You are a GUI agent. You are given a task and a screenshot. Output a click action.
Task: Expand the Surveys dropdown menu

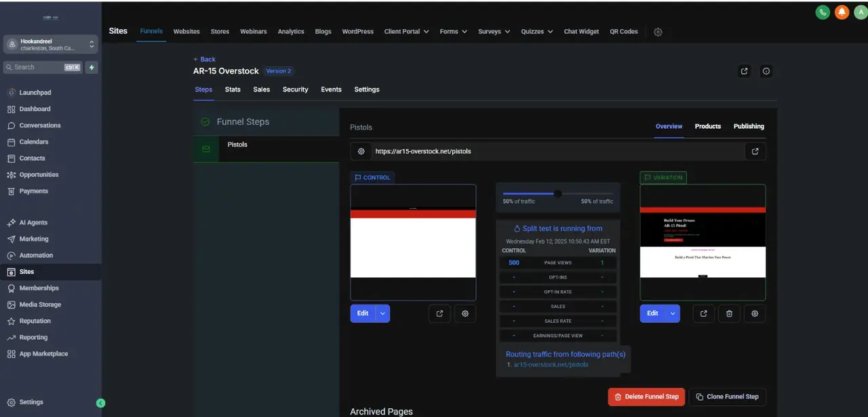tap(494, 32)
